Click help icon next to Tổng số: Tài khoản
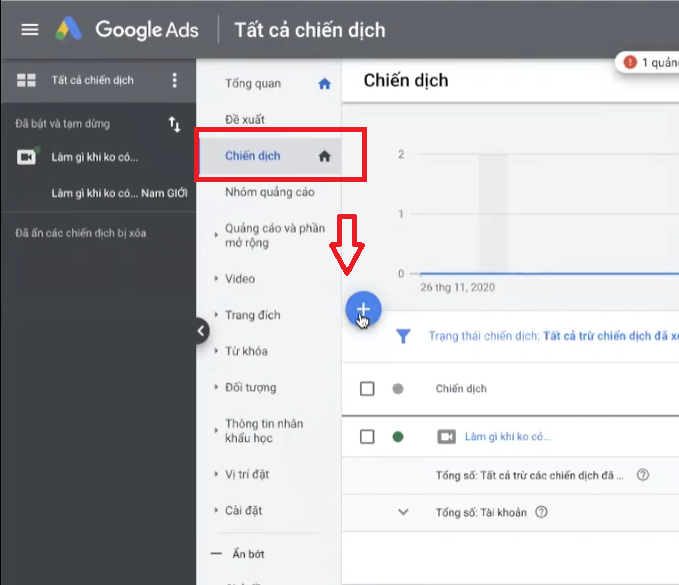The height and width of the screenshot is (585, 679). pyautogui.click(x=541, y=512)
